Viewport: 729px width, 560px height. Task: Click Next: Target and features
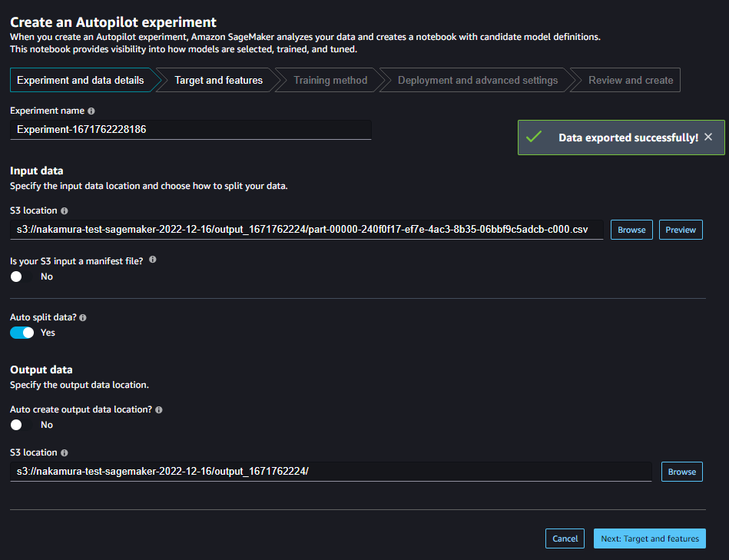[649, 538]
